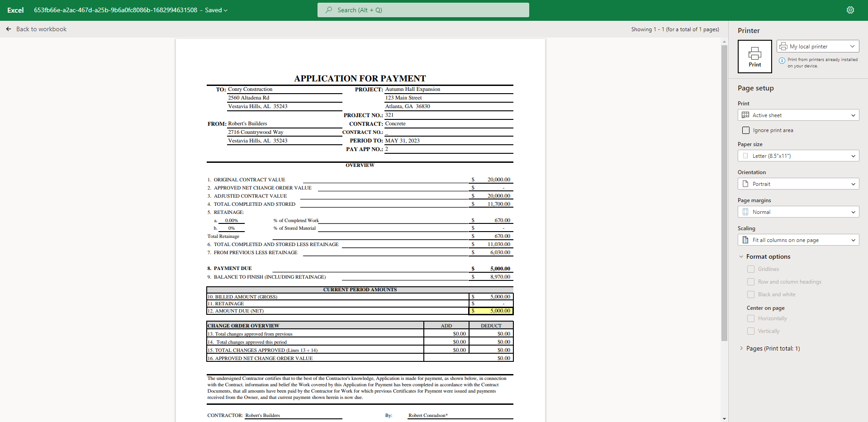Click '1. ORIGINAL CONTRACT VALUE' line
The height and width of the screenshot is (422, 868).
coord(247,180)
